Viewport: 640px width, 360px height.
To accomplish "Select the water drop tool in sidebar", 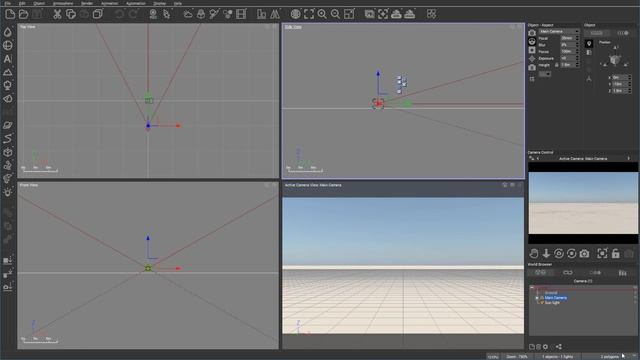I will (8, 32).
